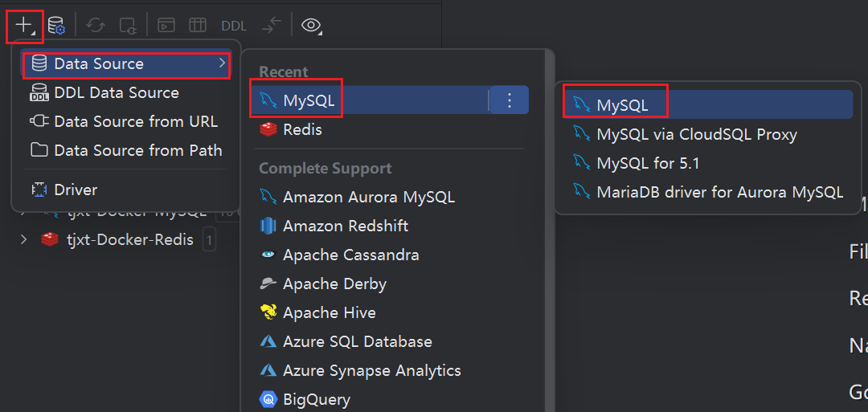868x412 pixels.
Task: Choose Amazon Aurora MySQL
Action: [x=391, y=197]
